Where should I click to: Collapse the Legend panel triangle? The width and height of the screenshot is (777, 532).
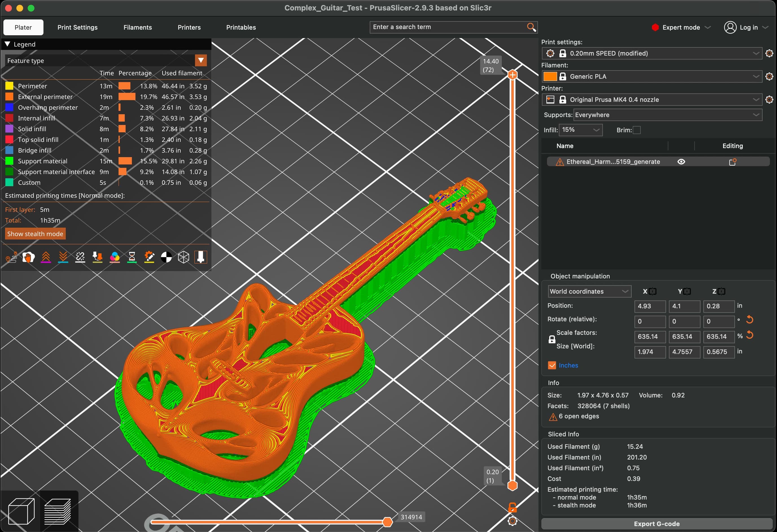click(7, 44)
